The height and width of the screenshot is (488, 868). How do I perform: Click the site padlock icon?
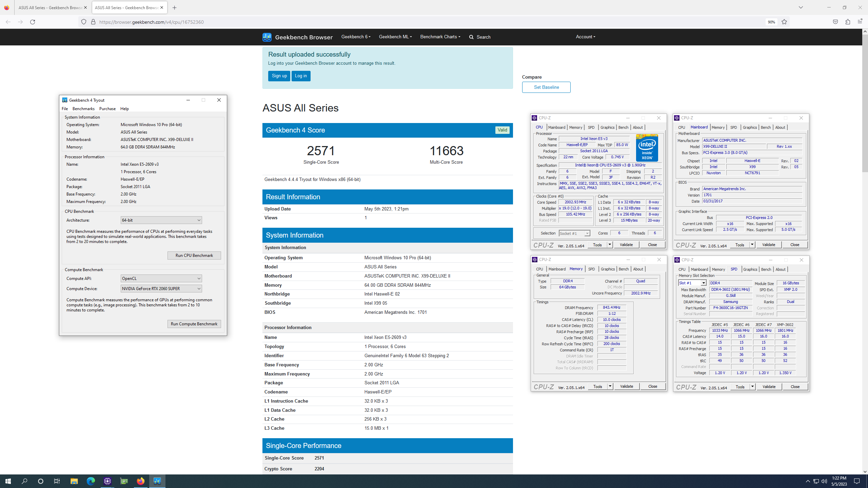(93, 22)
